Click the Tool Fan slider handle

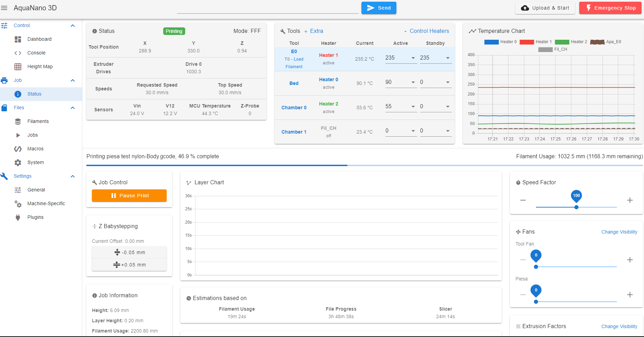pyautogui.click(x=536, y=267)
